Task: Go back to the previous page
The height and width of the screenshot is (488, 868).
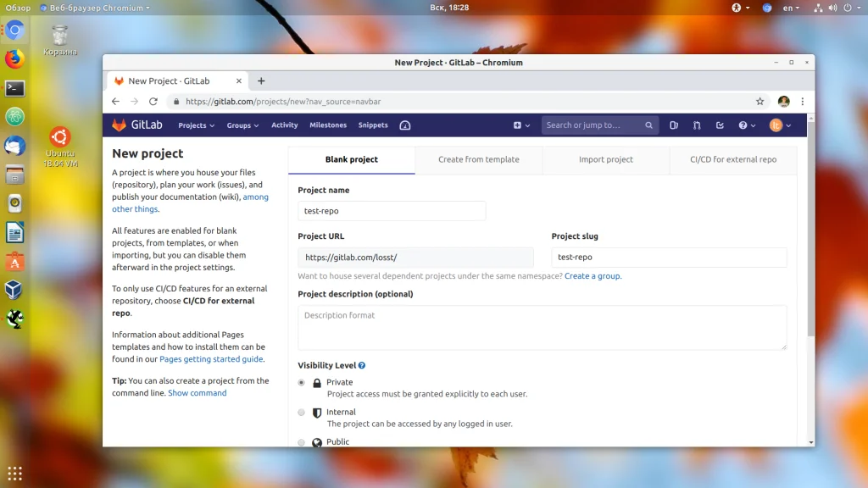Action: tap(115, 102)
